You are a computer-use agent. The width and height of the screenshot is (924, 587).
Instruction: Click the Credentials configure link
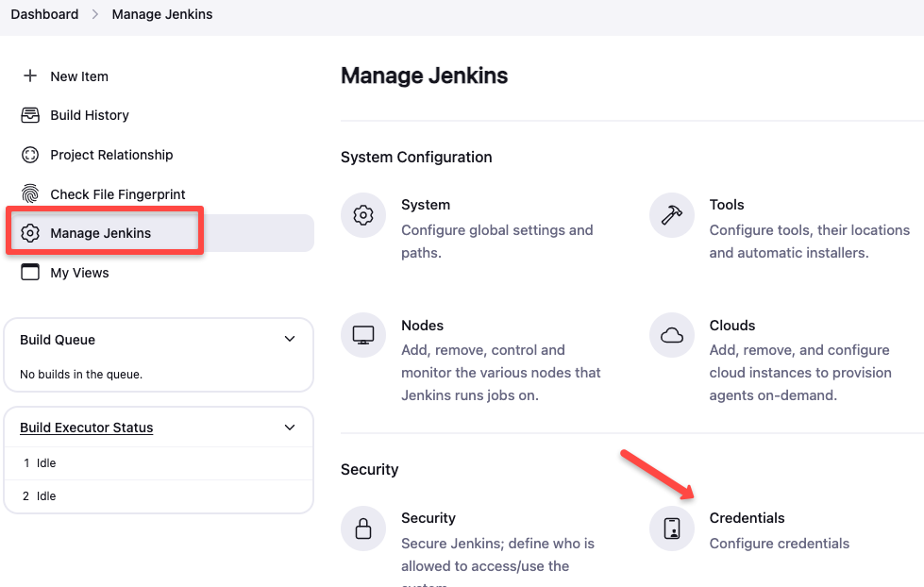tap(779, 544)
